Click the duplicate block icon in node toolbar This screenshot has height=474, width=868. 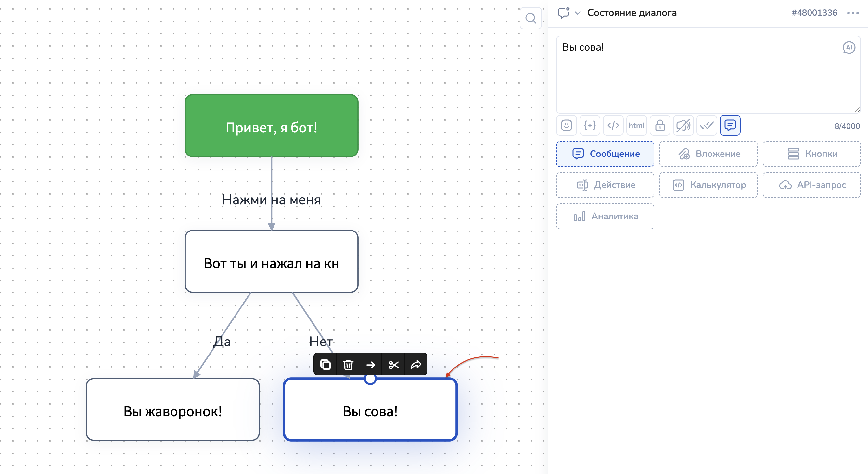coord(325,365)
